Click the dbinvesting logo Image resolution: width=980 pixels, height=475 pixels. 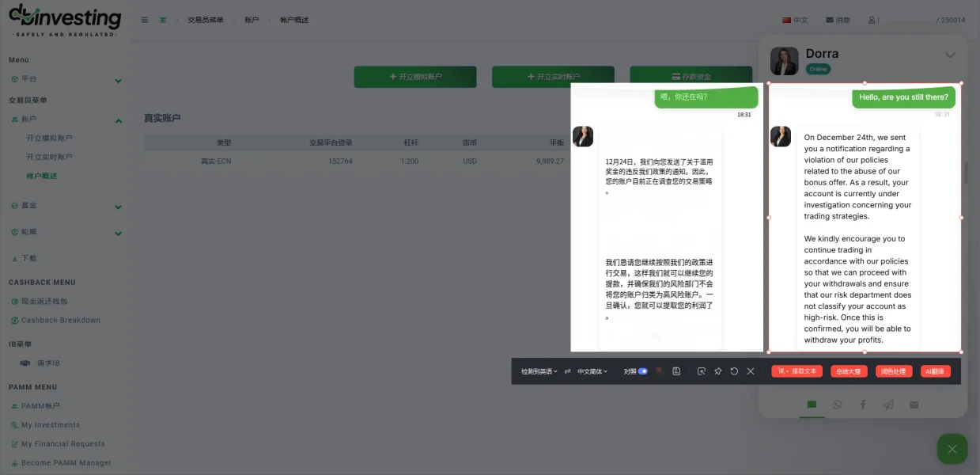click(64, 21)
